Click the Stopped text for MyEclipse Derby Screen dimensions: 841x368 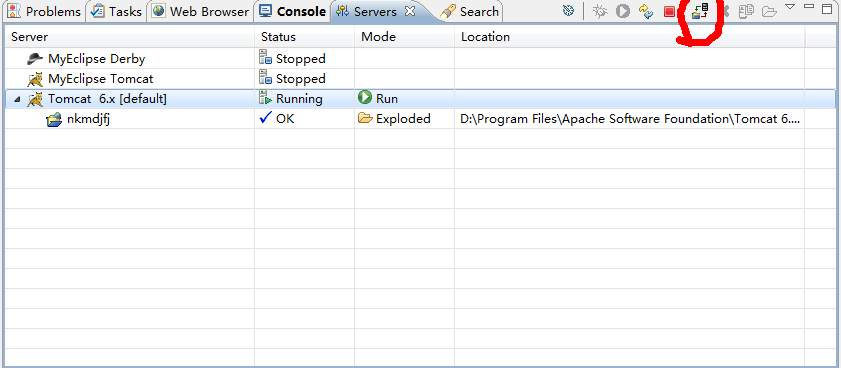(300, 59)
